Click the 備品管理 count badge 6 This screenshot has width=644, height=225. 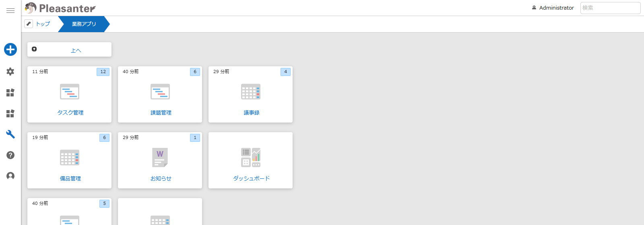coord(104,137)
